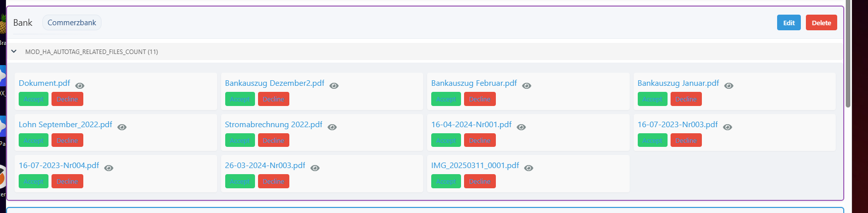Preview 16-04-2024-Nr001.pdf via eye icon
This screenshot has height=213, width=868.
click(x=521, y=127)
